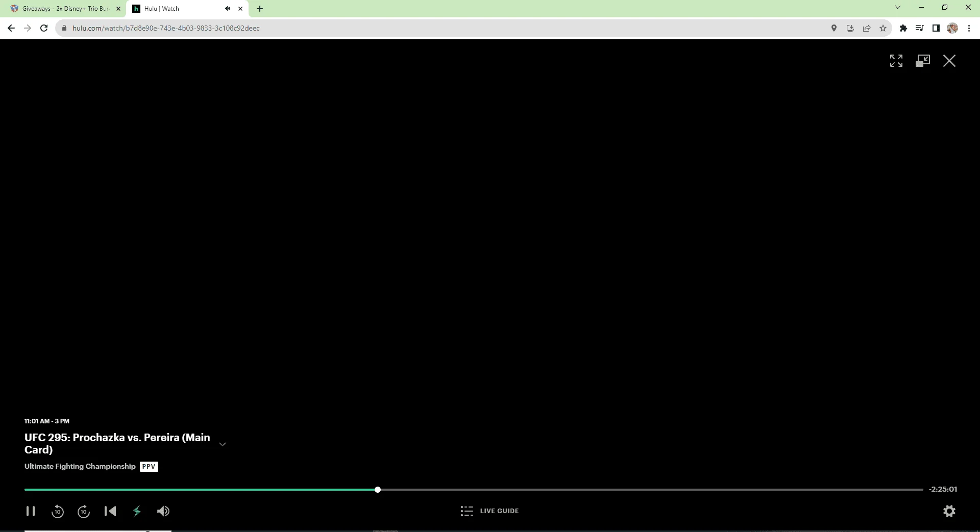This screenshot has width=980, height=532.
Task: Mute the Hulu tab via speaker icon
Action: tap(228, 9)
